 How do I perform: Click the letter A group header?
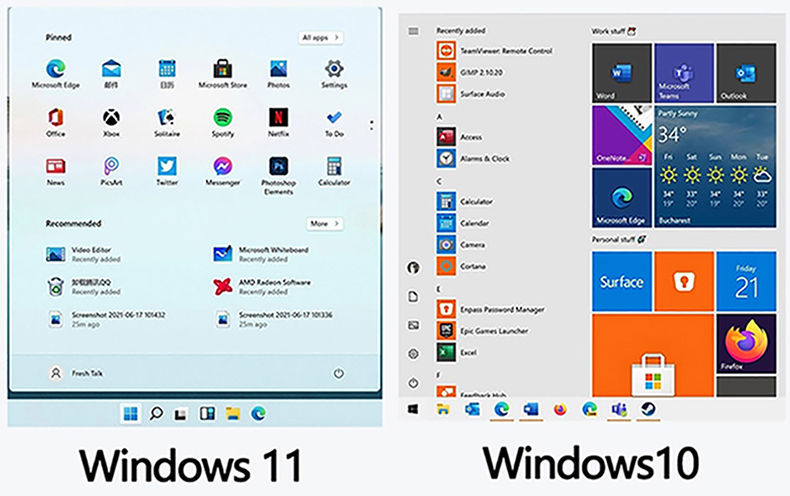pyautogui.click(x=439, y=117)
